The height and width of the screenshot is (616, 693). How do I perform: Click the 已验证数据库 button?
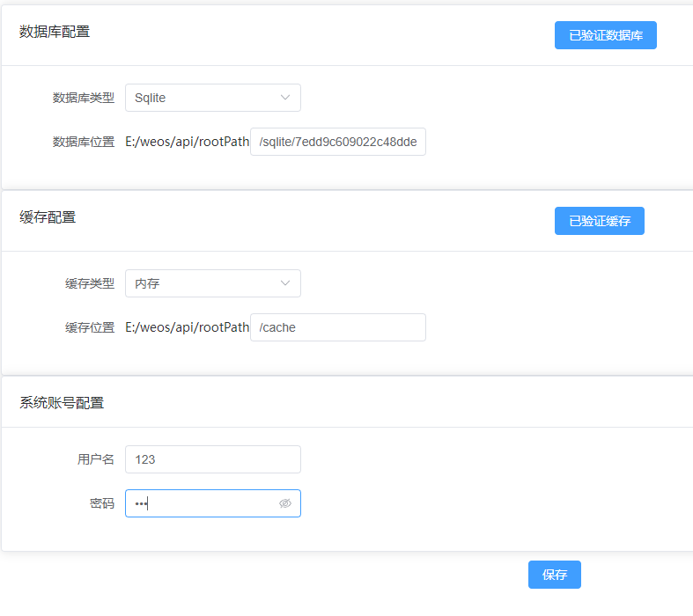605,35
